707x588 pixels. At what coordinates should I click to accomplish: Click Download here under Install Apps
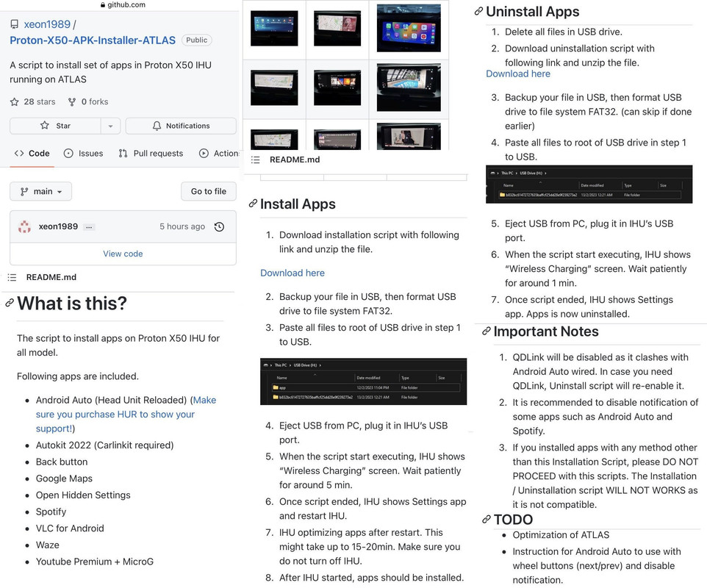pyautogui.click(x=293, y=273)
